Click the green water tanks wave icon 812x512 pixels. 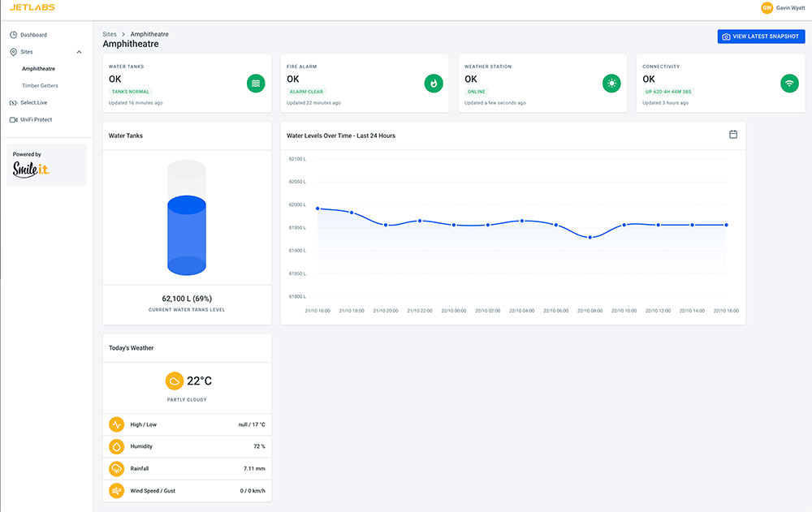[256, 84]
